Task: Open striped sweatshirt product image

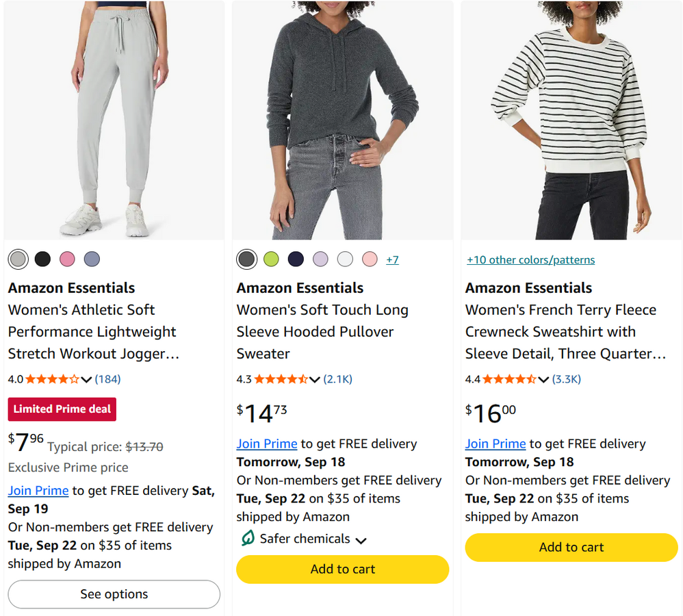Action: [571, 120]
